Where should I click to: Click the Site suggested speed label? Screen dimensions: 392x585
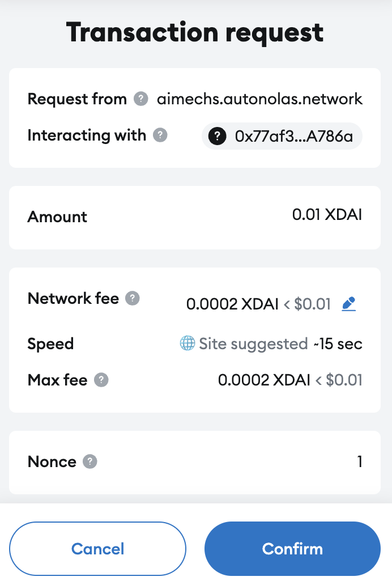(x=253, y=344)
